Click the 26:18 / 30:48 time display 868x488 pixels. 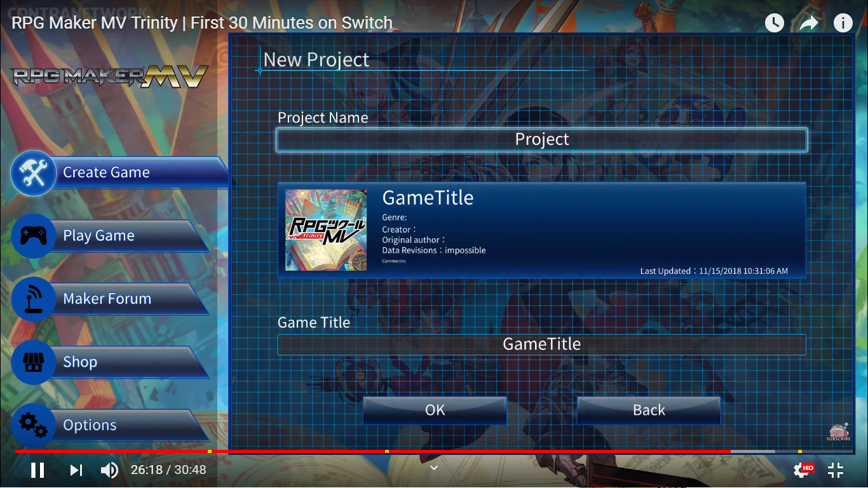(x=168, y=470)
